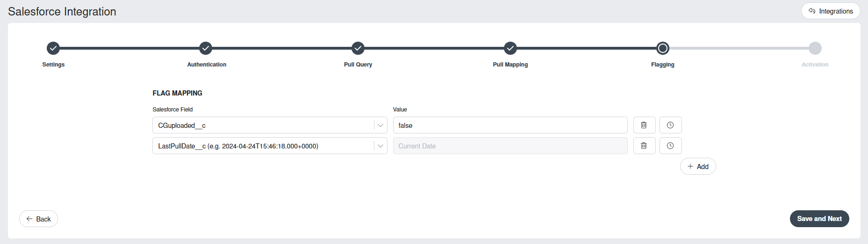Click the Add button
Viewport: 868px width, 244px height.
click(698, 166)
